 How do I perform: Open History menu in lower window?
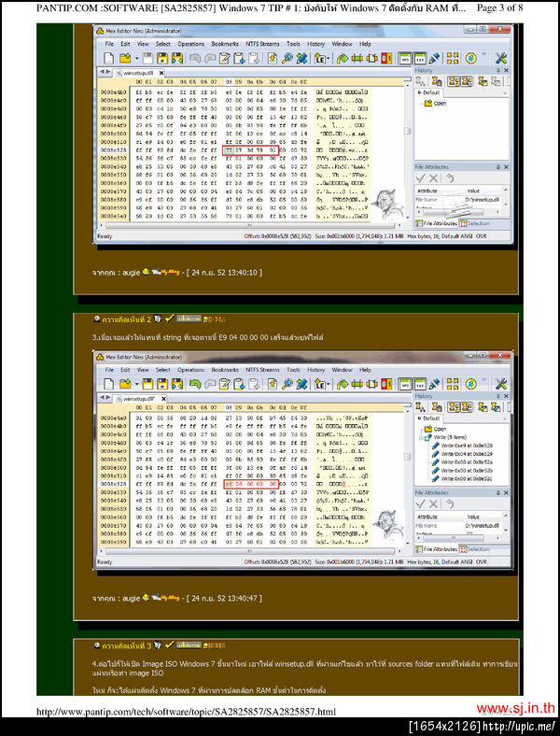pyautogui.click(x=315, y=370)
